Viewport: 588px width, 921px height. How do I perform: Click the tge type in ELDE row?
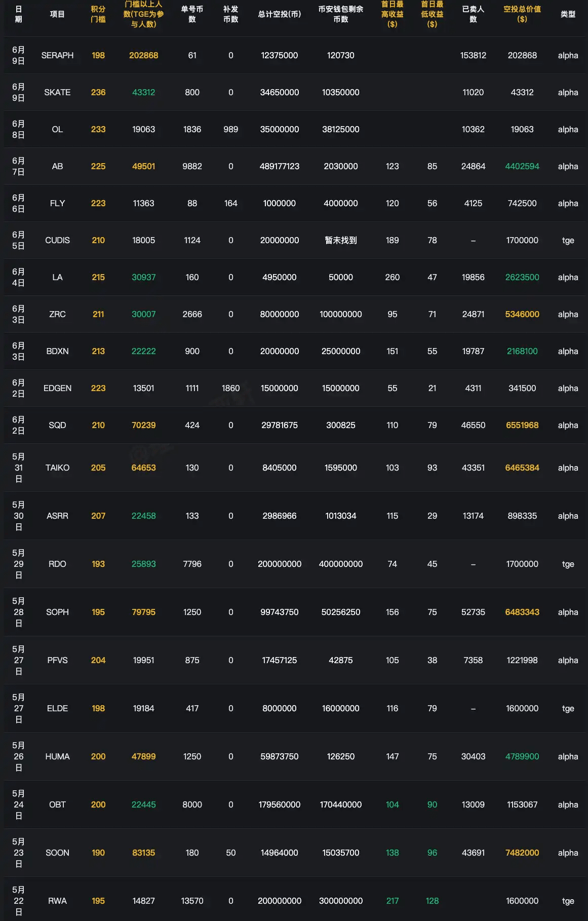[568, 708]
